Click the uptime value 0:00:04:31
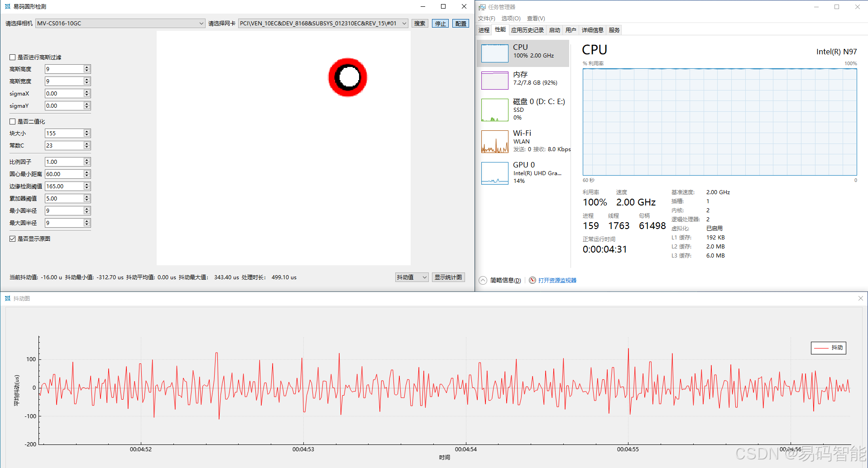This screenshot has width=868, height=468. tap(604, 249)
